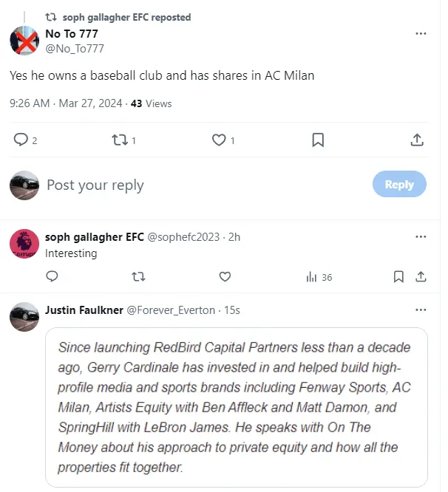448x492 pixels.
Task: Bookmark the No To 777 post
Action: click(318, 140)
